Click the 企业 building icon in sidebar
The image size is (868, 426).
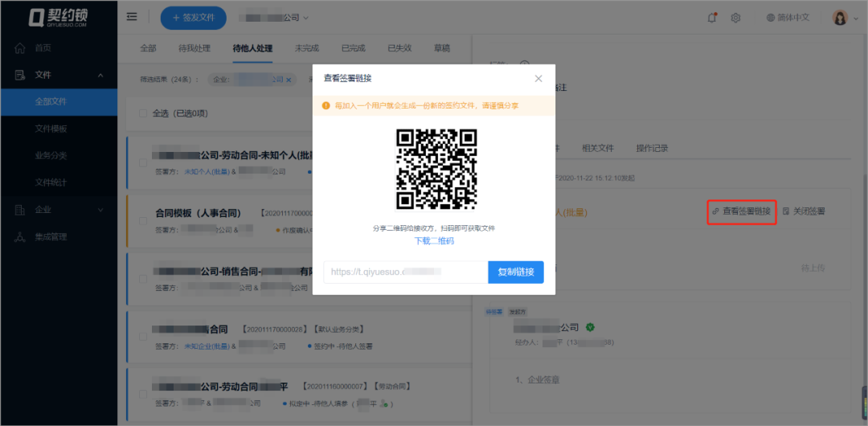20,210
